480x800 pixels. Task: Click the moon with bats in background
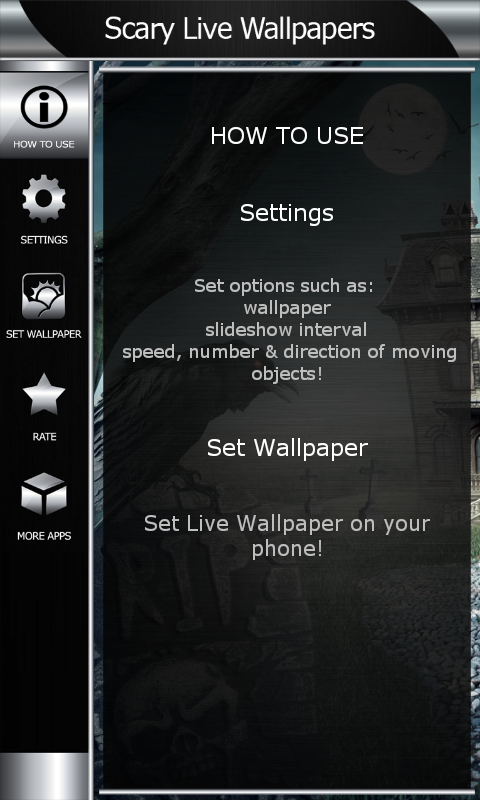[403, 130]
